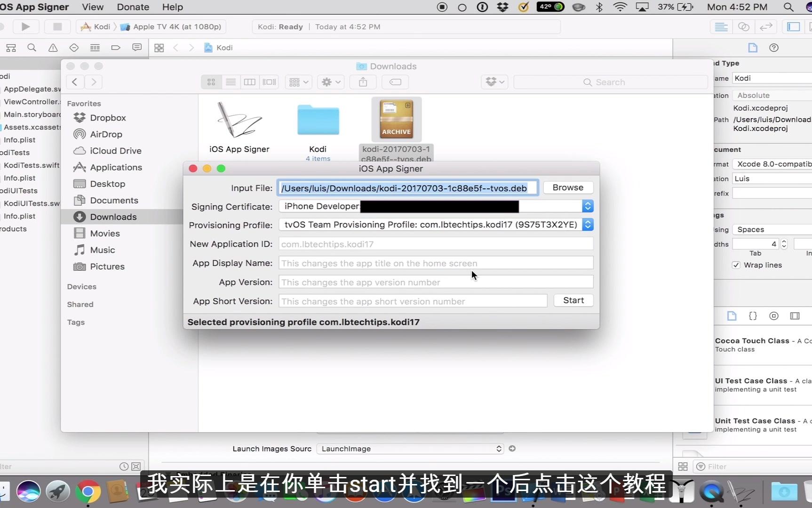Open the test navigator diamond icon
Image resolution: width=812 pixels, height=508 pixels.
click(x=74, y=48)
